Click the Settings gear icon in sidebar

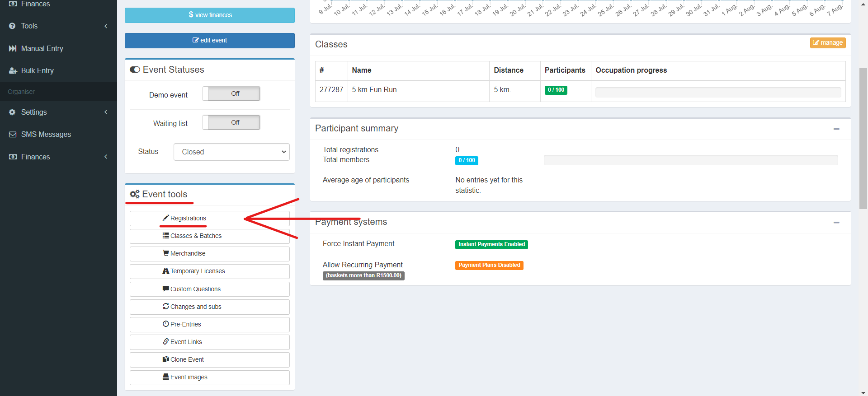[x=12, y=112]
